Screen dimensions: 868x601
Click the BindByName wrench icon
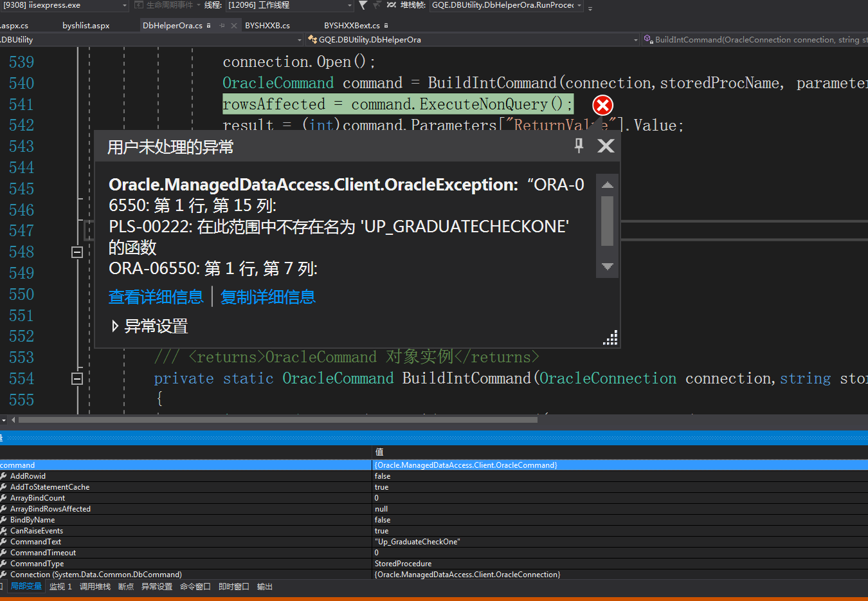4,520
